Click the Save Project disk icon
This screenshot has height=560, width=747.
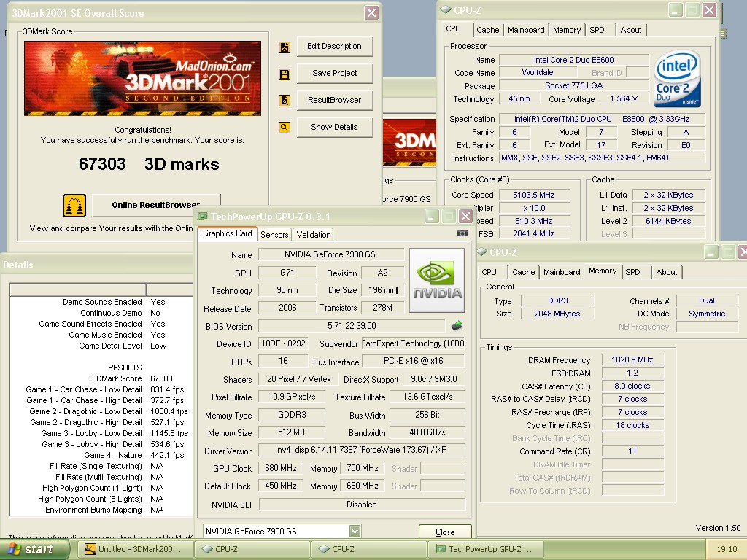pos(285,74)
